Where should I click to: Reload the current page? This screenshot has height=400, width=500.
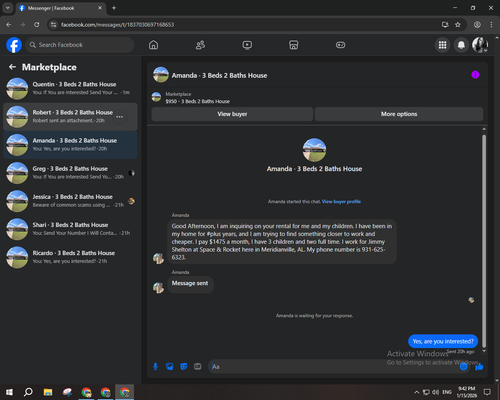[x=37, y=25]
